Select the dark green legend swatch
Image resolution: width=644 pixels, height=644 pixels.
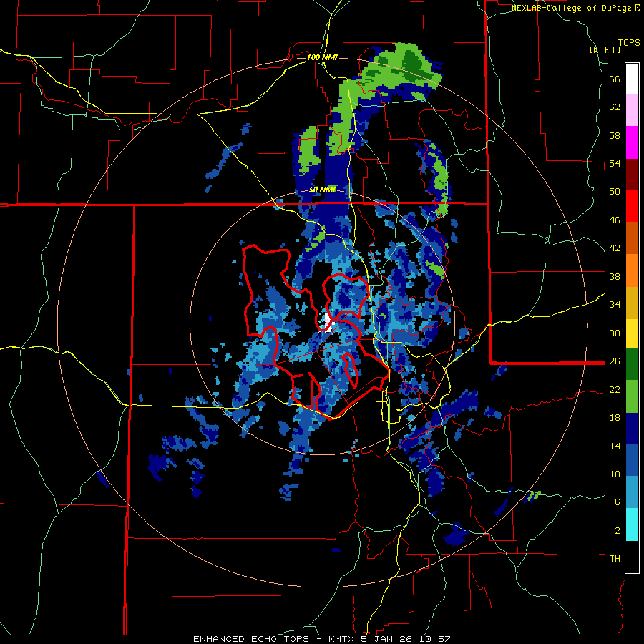[632, 364]
